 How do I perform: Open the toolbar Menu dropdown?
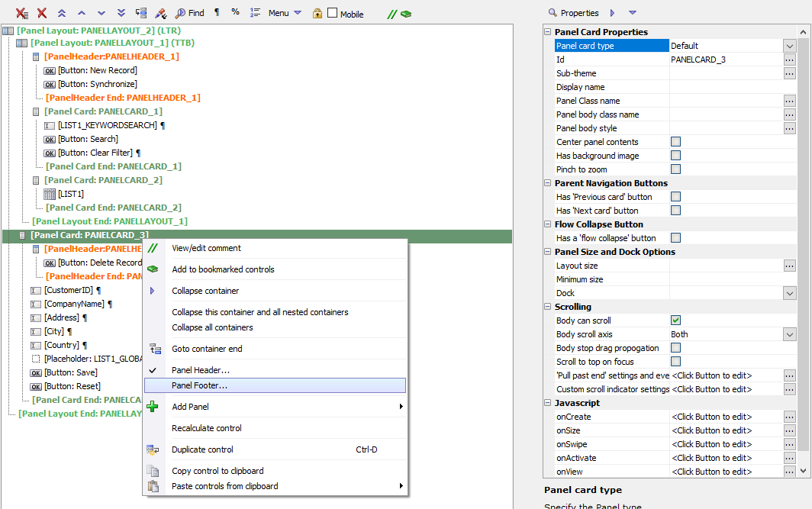click(x=285, y=13)
